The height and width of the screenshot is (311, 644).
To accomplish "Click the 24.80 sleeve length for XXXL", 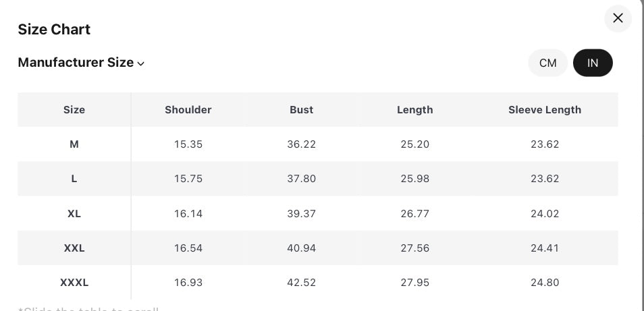I will (x=544, y=283).
